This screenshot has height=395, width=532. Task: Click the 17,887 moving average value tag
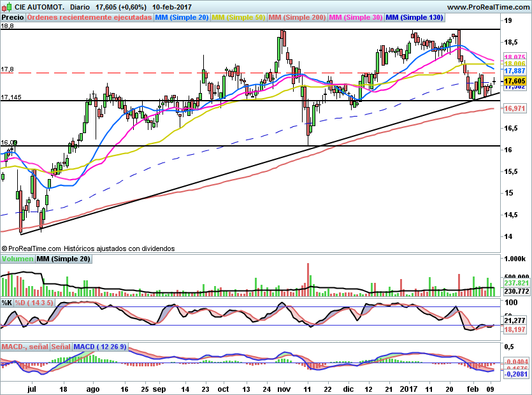click(515, 71)
